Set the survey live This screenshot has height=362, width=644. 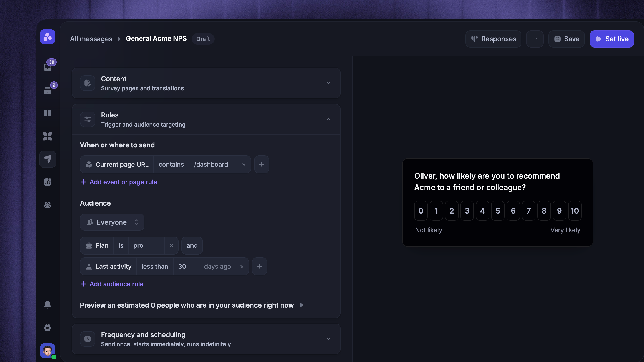(612, 39)
